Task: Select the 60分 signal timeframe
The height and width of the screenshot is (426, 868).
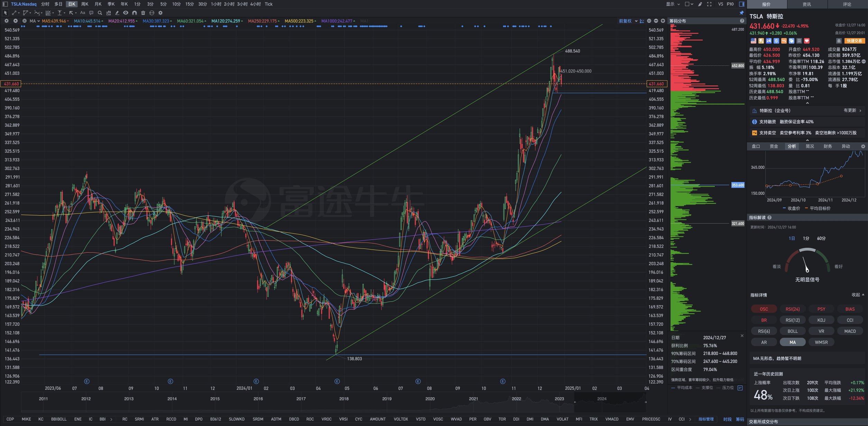Action: point(821,238)
